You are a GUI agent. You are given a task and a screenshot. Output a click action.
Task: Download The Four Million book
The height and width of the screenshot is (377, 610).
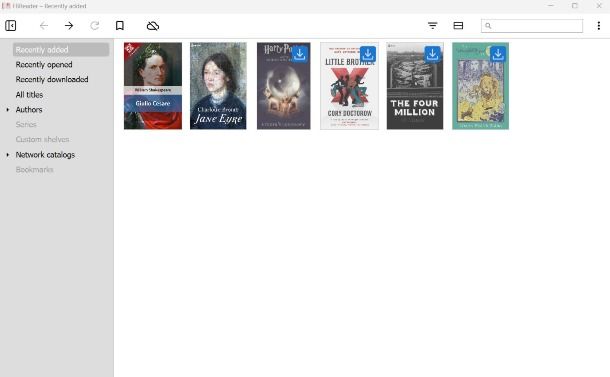tap(432, 54)
